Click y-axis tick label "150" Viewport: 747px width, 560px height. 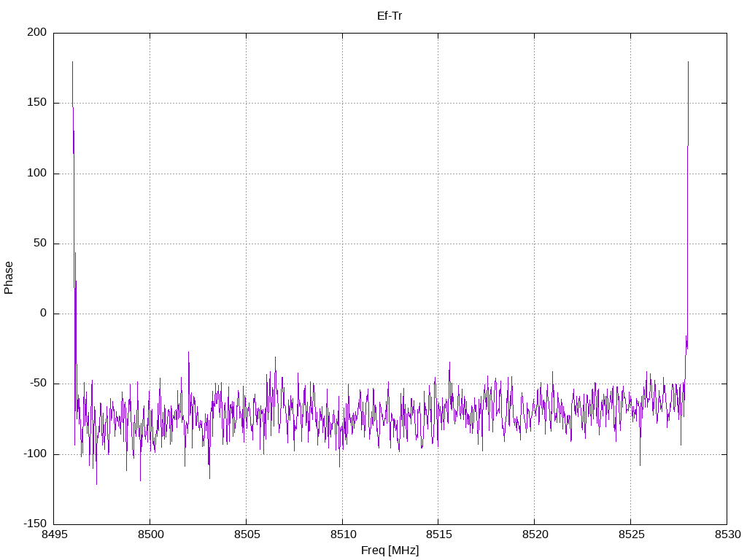point(36,102)
